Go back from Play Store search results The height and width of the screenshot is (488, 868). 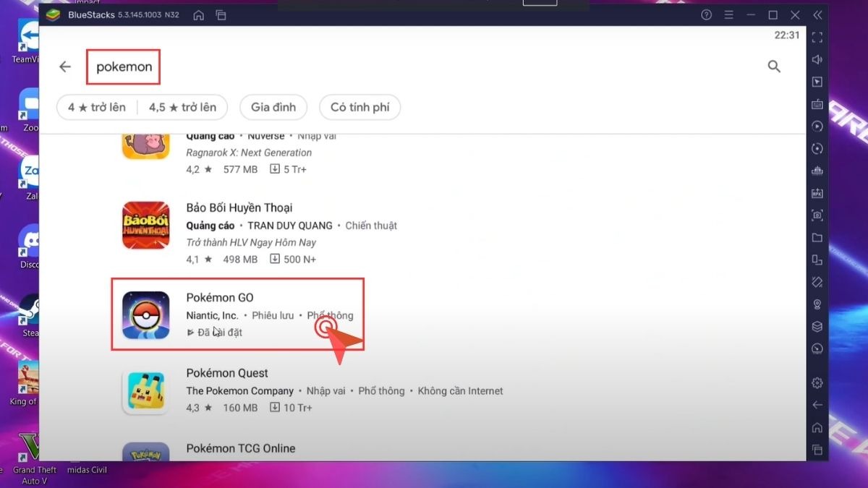pyautogui.click(x=65, y=67)
